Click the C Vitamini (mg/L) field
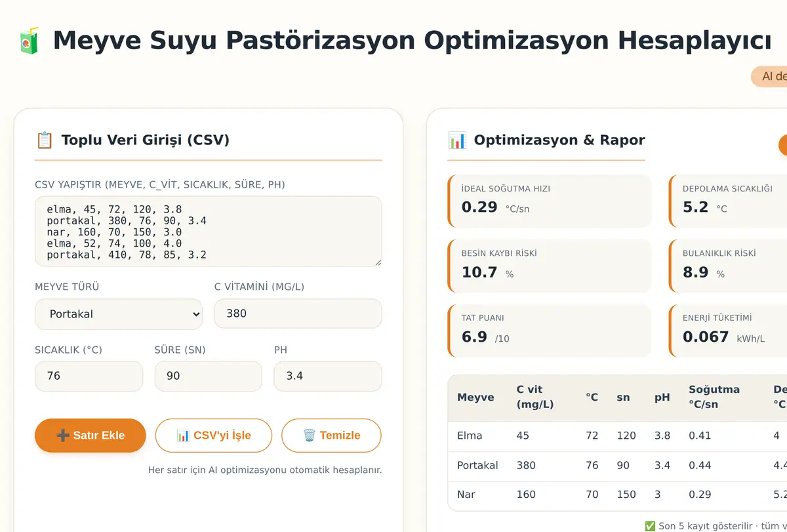 pyautogui.click(x=298, y=314)
